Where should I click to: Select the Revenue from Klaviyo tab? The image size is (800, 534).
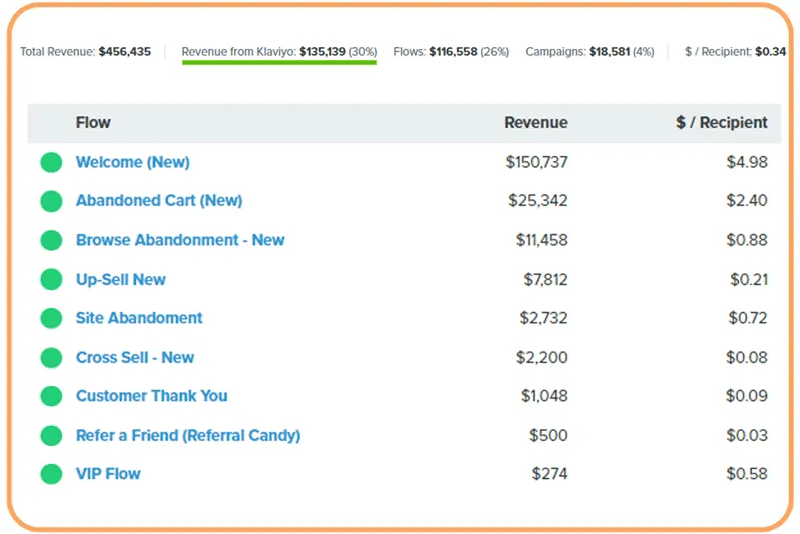pyautogui.click(x=279, y=52)
